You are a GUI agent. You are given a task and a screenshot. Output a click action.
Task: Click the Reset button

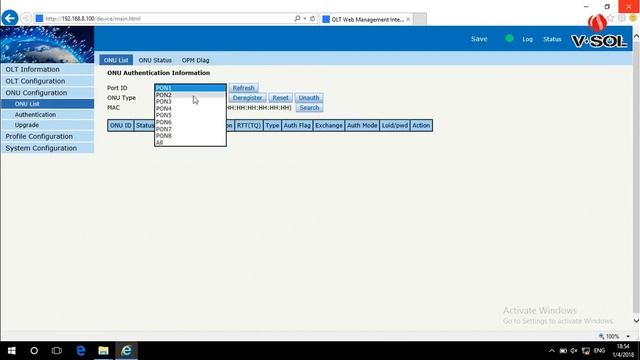tap(280, 98)
